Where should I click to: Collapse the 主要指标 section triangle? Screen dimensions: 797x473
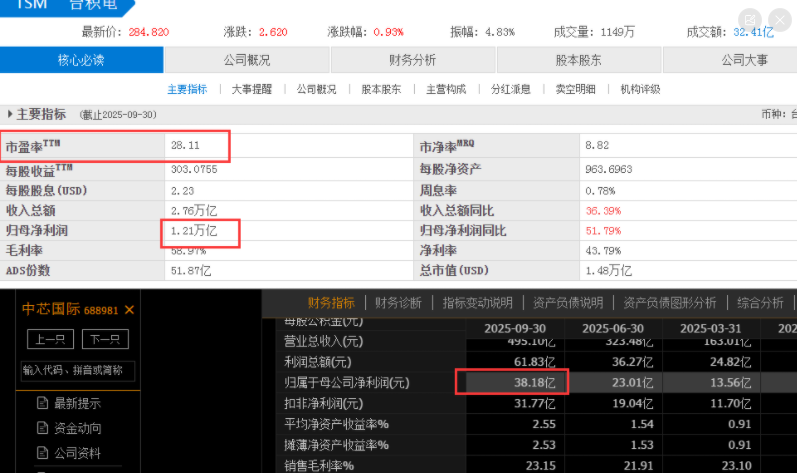pos(10,114)
